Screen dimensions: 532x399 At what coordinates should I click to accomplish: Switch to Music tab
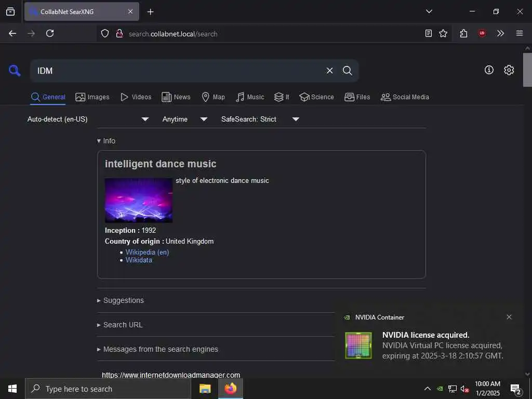click(x=250, y=97)
